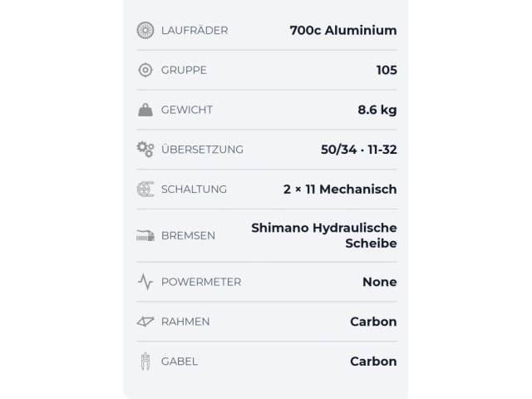532x399 pixels.
Task: Select the 700c Aluminium value
Action: (342, 30)
